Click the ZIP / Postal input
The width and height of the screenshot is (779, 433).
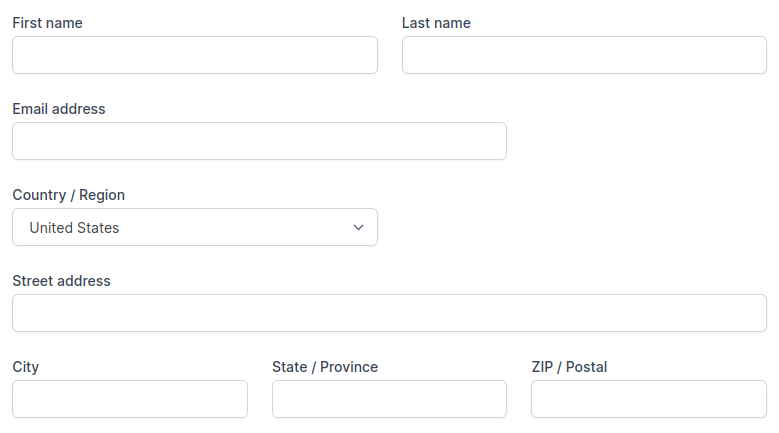coord(648,399)
